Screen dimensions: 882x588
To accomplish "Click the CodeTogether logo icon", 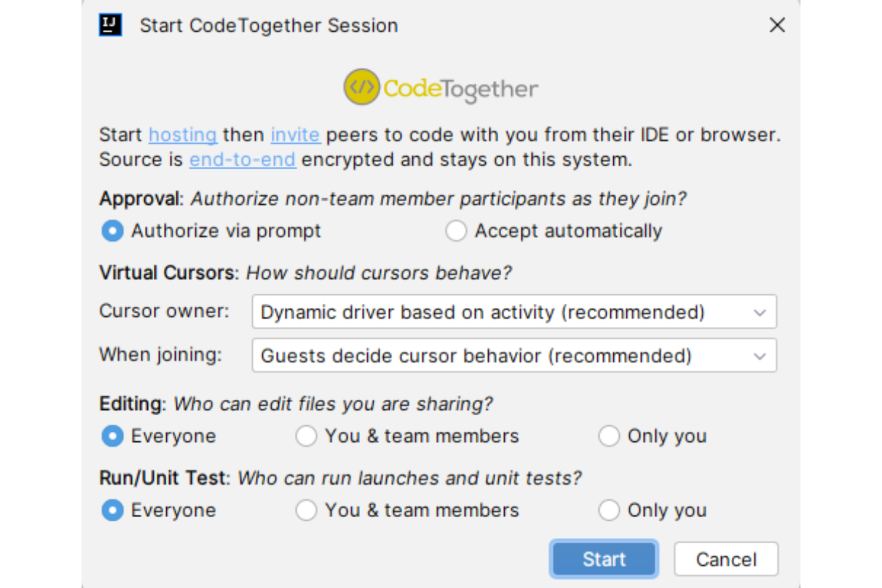I will point(361,87).
